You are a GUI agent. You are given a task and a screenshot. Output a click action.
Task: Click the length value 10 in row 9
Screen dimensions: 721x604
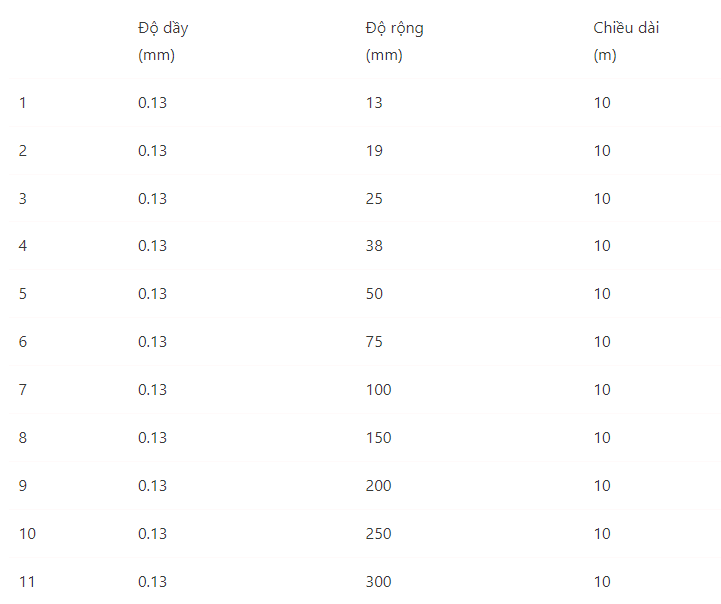(602, 486)
